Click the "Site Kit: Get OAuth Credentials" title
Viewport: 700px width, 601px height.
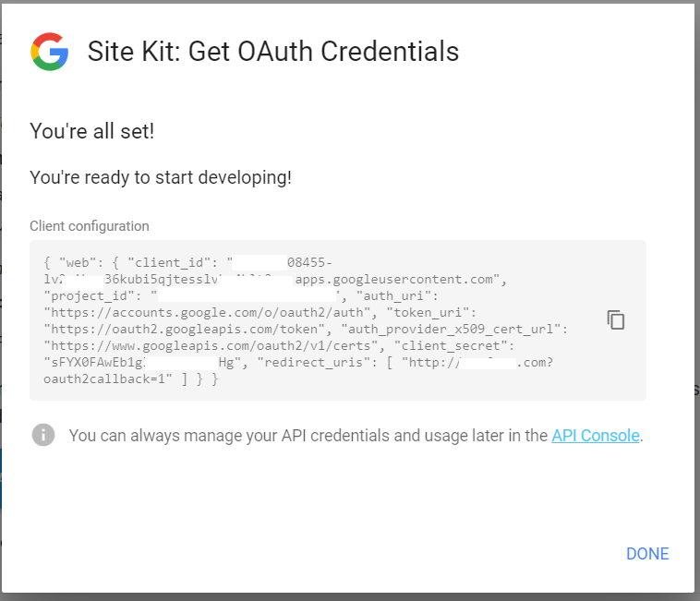coord(272,52)
